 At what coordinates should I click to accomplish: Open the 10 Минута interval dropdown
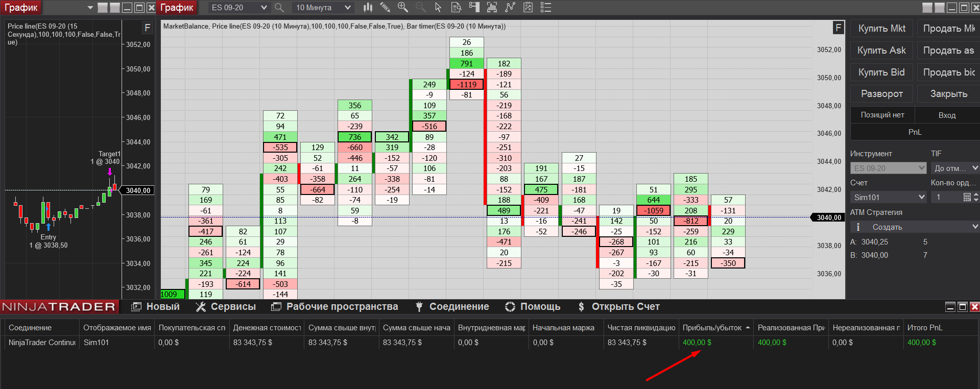coord(323,8)
